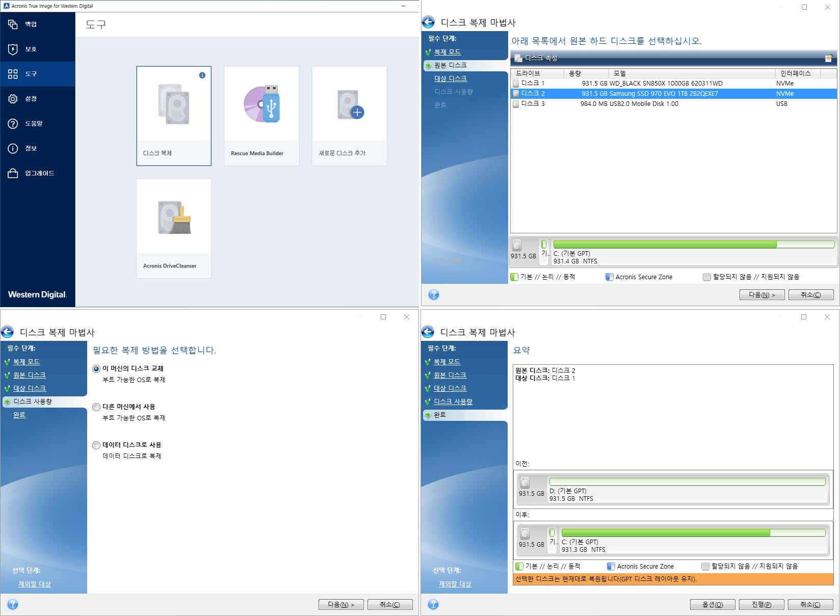Go to 디스크 사용량 step in summary wizard
The height and width of the screenshot is (616, 840).
453,401
